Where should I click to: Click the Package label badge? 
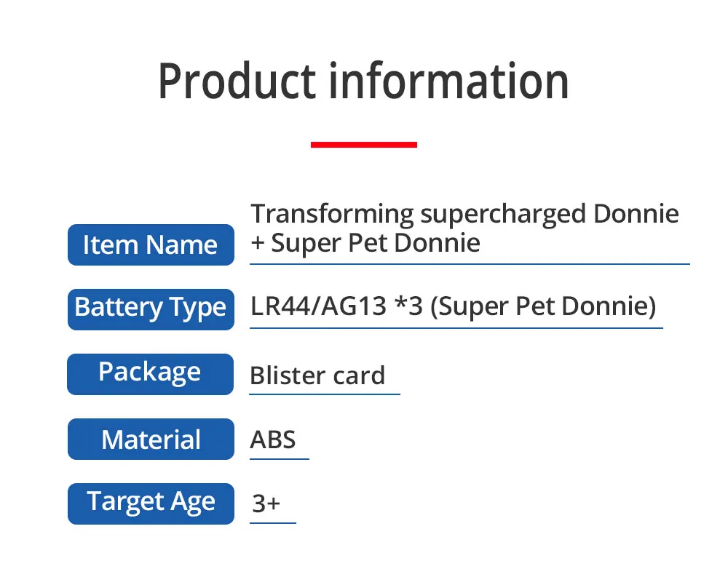151,373
